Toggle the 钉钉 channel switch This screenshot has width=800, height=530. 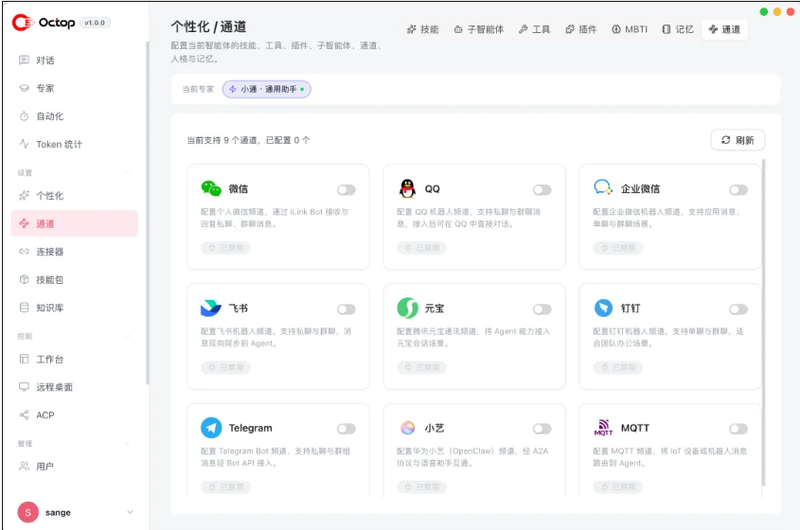(738, 309)
